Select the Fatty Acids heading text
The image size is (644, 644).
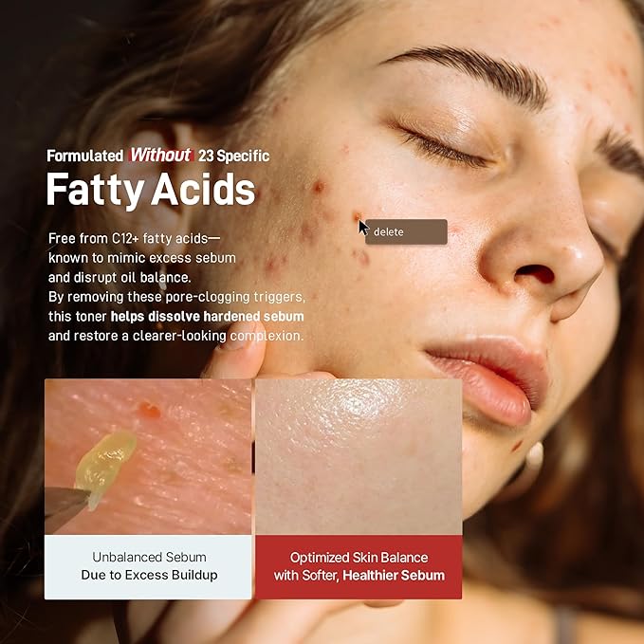coord(151,189)
